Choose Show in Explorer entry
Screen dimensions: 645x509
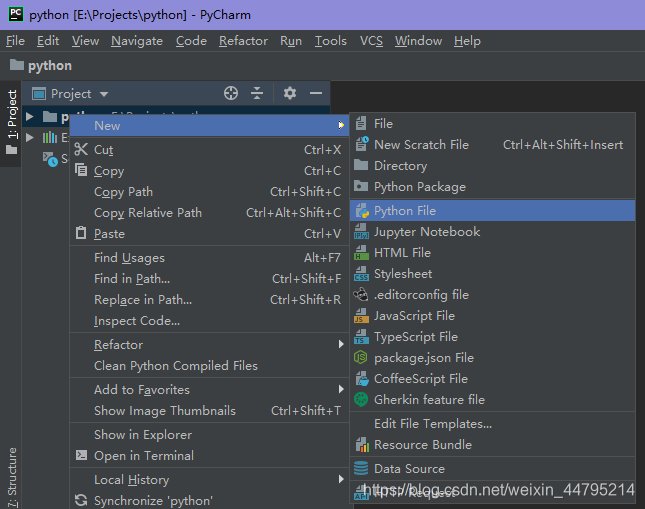(x=209, y=435)
